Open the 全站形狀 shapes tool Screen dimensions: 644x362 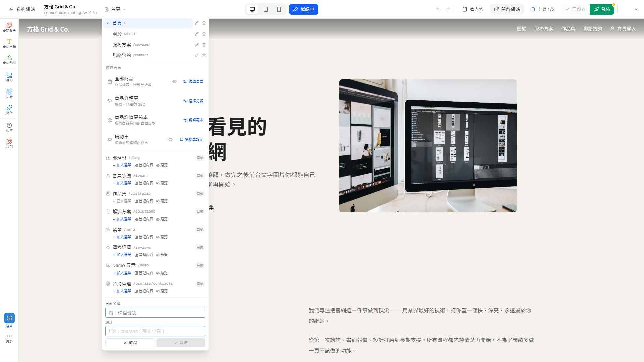[9, 60]
